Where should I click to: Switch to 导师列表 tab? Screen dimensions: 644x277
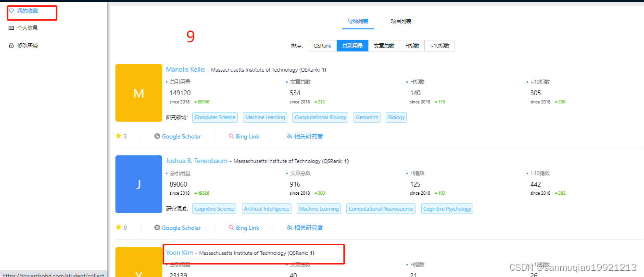358,21
